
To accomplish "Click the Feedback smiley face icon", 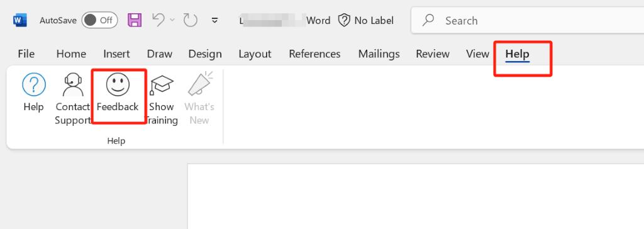I will coord(118,84).
